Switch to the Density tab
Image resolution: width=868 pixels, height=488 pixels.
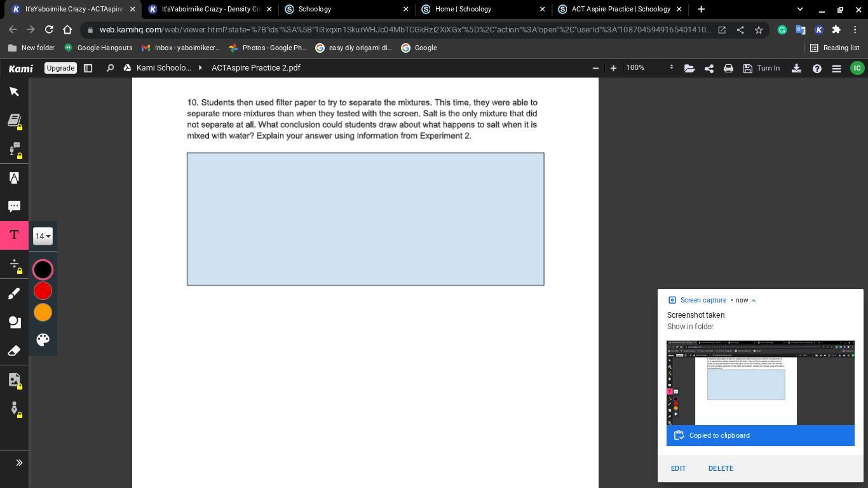(211, 10)
